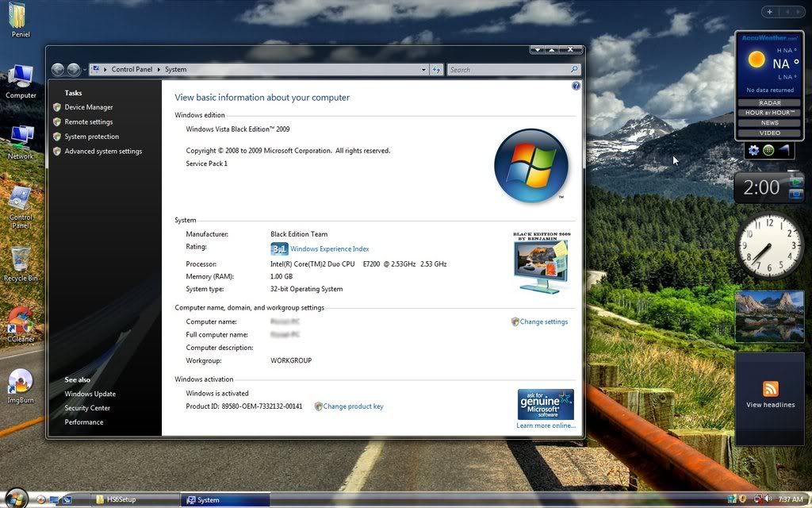Click the network tray icon with red X

757,499
